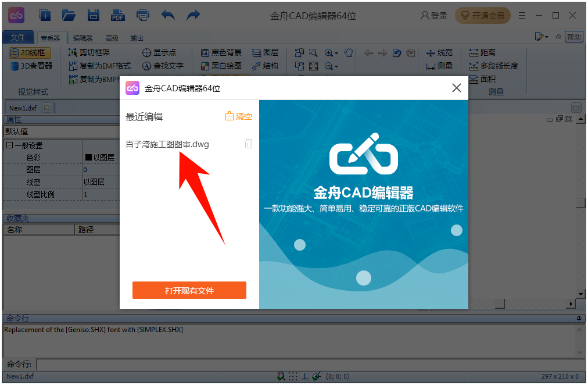Redo action with the forward arrow

tap(193, 16)
